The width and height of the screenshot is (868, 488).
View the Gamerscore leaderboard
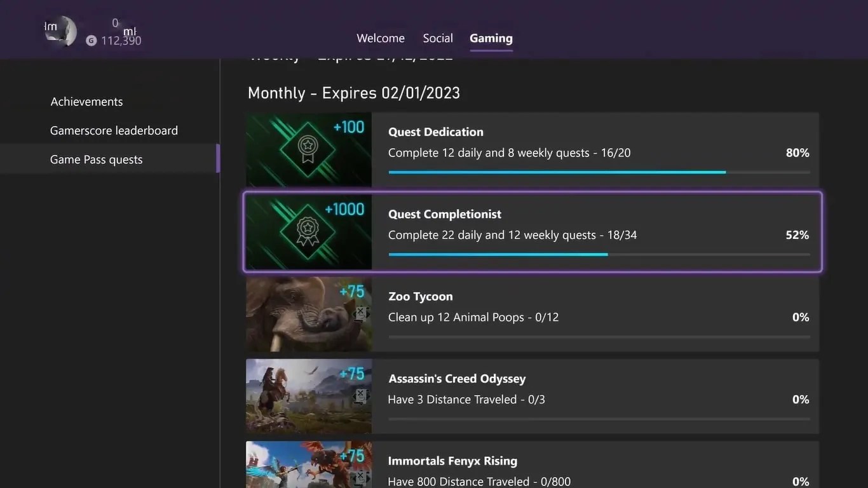click(114, 130)
